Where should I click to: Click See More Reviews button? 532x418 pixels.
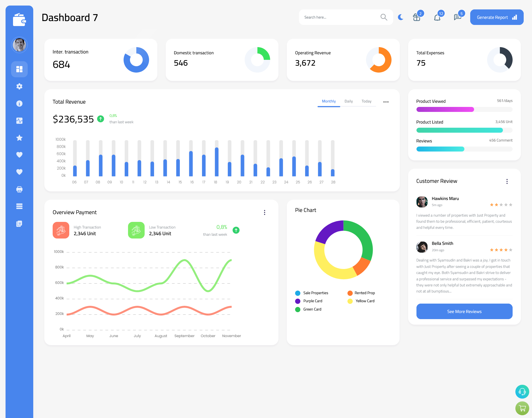(x=464, y=311)
